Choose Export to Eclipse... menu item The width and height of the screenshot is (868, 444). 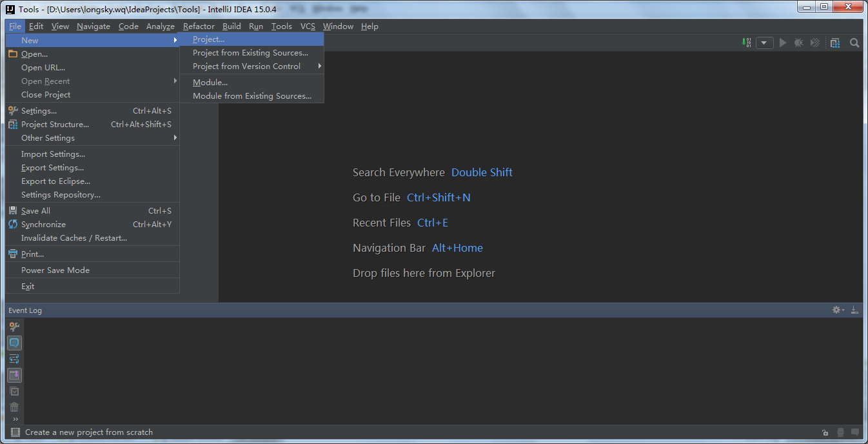pos(92,181)
